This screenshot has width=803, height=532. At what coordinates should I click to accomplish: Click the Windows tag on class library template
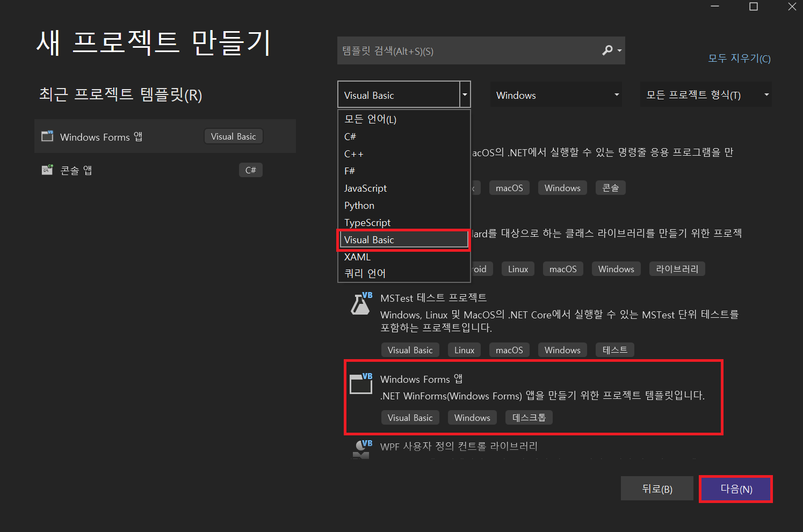point(616,268)
